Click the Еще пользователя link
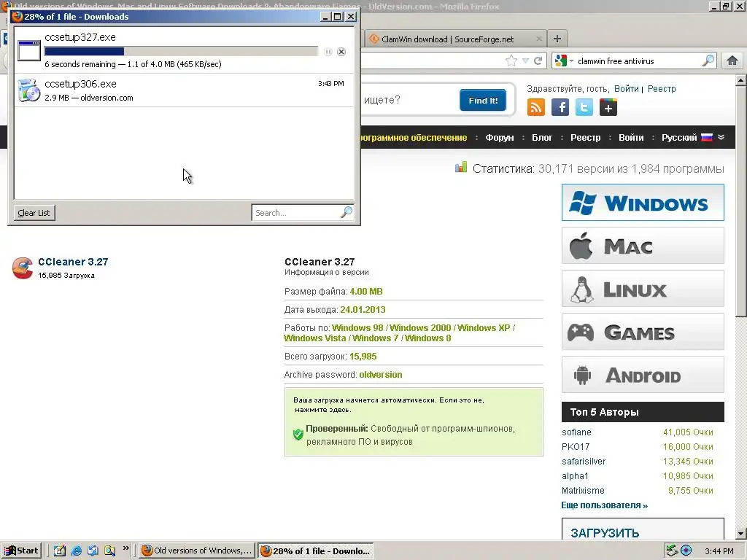This screenshot has width=747, height=560. 604,505
